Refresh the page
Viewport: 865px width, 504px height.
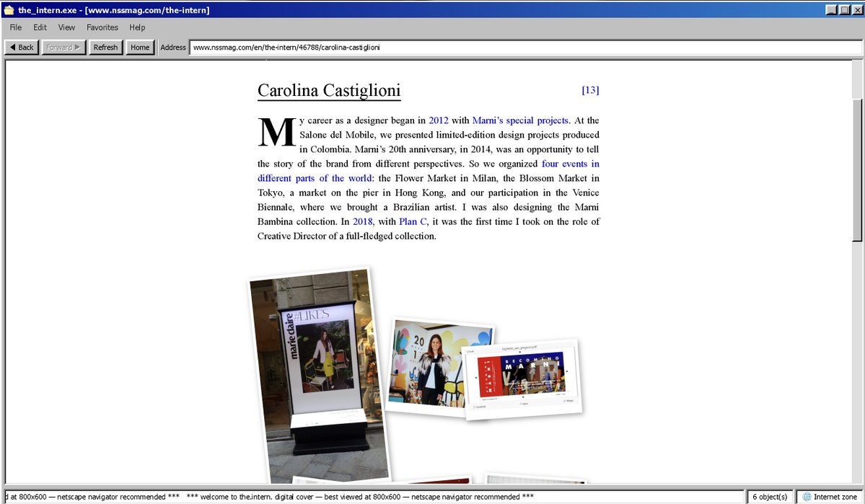pos(105,48)
